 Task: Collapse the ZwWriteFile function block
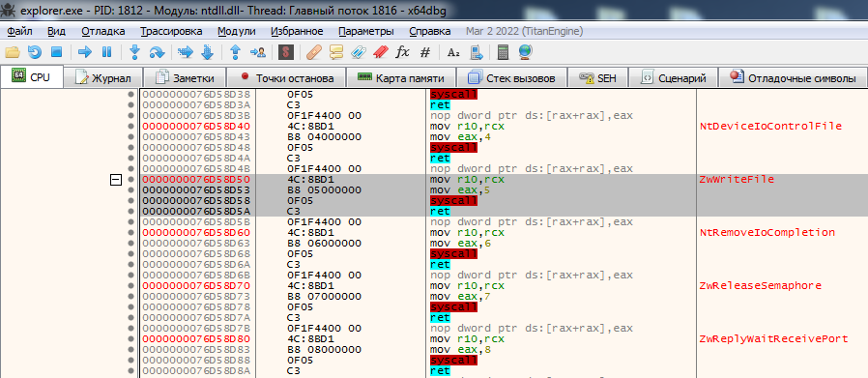(x=116, y=180)
